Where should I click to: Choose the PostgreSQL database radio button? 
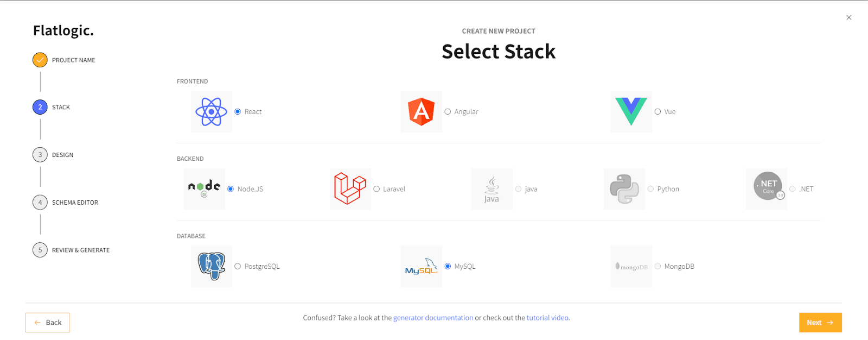(238, 267)
